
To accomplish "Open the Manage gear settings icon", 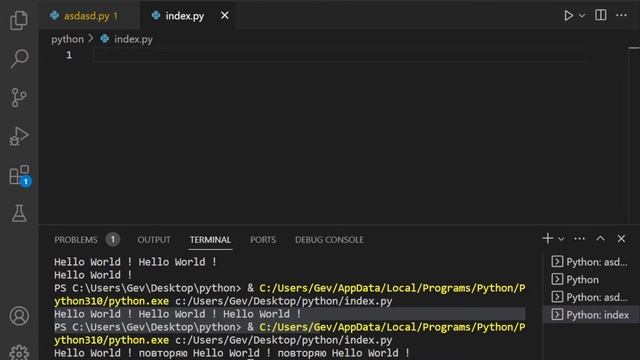I will click(x=19, y=353).
